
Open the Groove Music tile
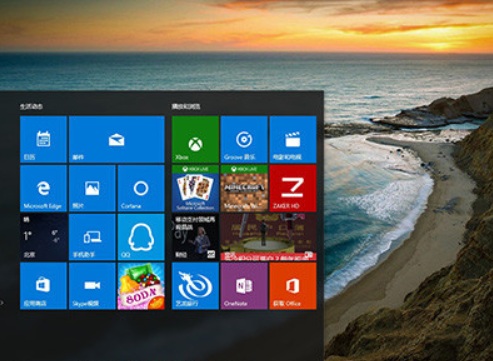click(x=244, y=139)
